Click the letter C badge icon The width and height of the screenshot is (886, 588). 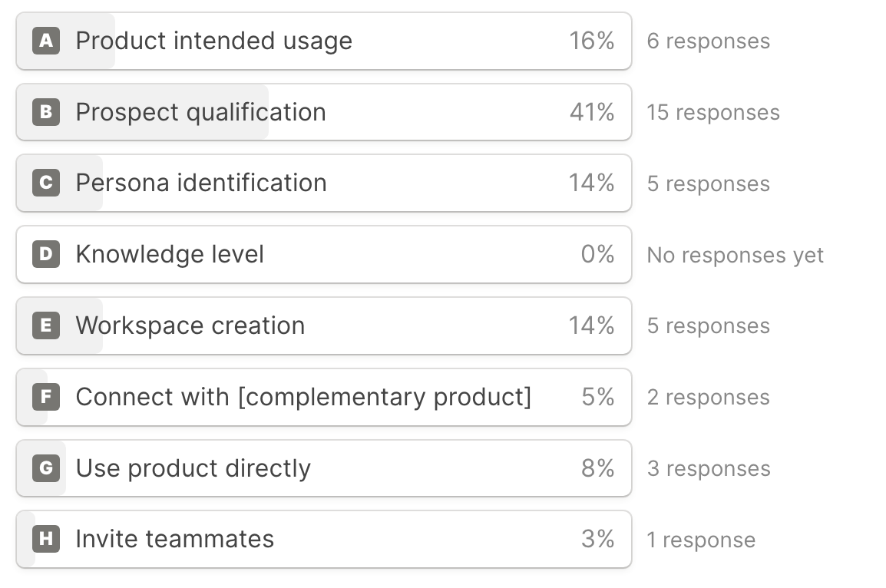click(x=46, y=183)
